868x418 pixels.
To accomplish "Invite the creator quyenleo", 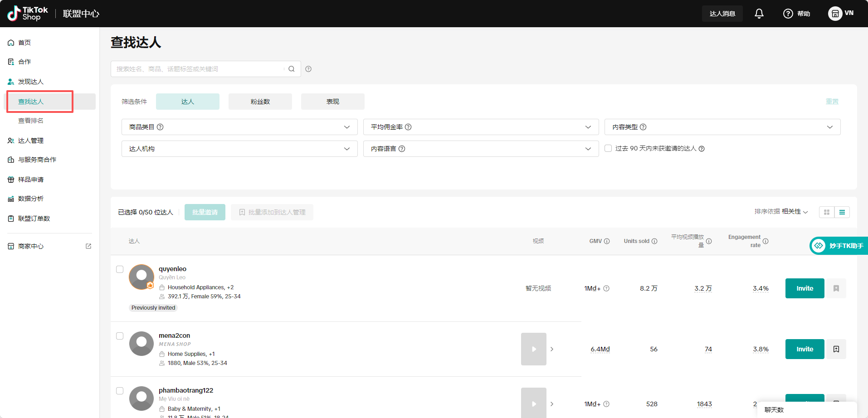I will click(805, 288).
